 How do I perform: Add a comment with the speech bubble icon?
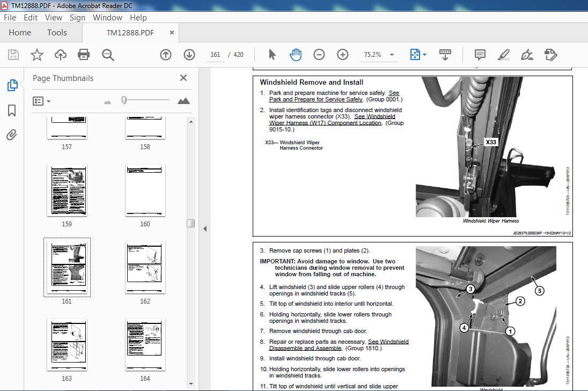(480, 55)
